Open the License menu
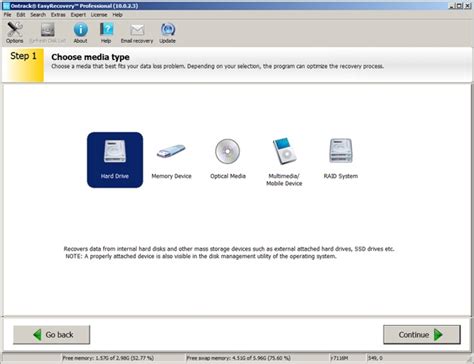 pos(99,15)
